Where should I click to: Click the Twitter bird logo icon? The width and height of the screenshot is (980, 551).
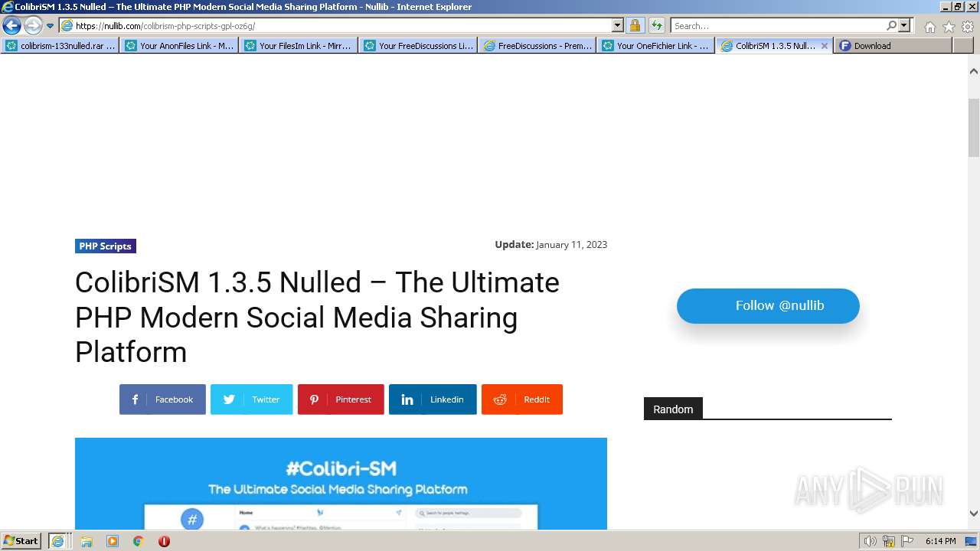pyautogui.click(x=229, y=399)
